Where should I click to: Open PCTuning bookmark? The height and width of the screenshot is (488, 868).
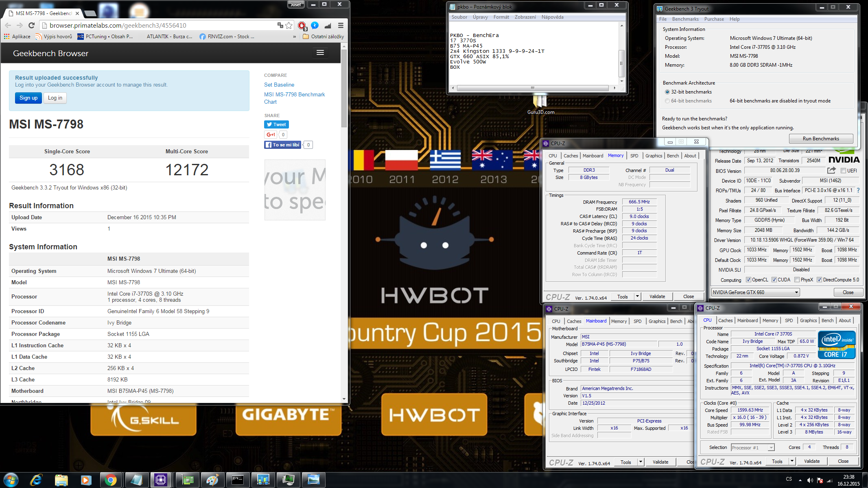click(x=105, y=36)
